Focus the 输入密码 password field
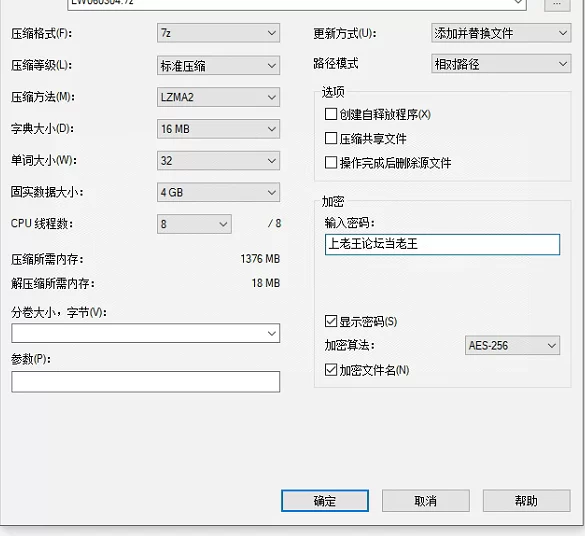585x536 pixels. point(442,244)
